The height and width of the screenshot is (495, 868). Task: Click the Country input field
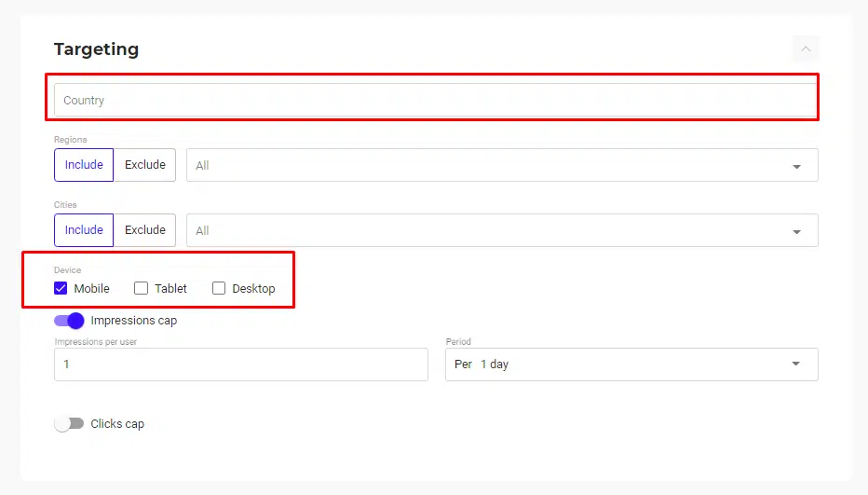click(436, 101)
